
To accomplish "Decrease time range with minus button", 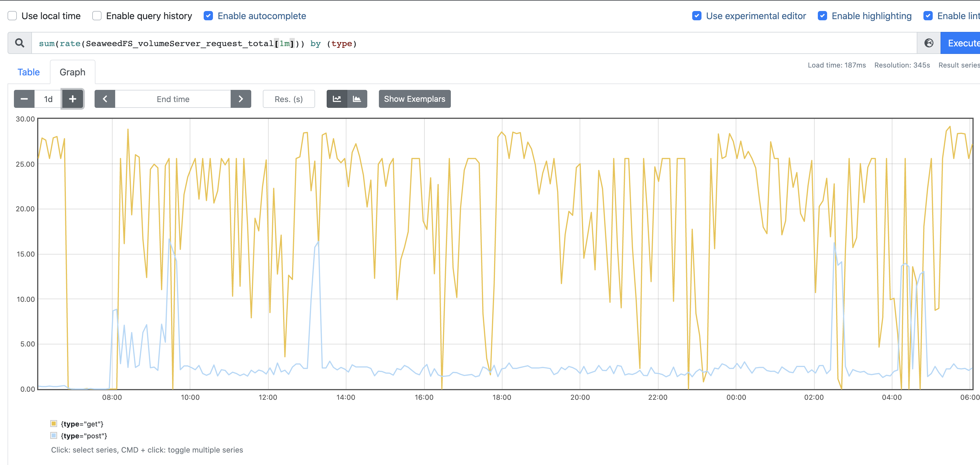I will [24, 99].
